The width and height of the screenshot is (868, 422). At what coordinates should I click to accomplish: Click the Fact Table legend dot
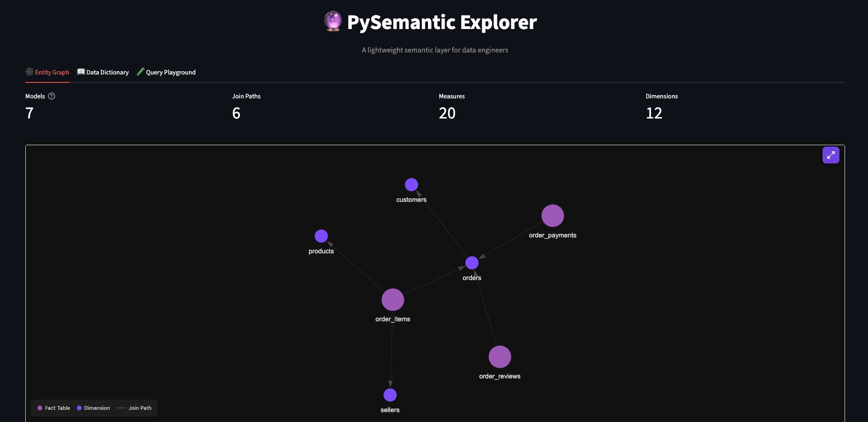point(40,408)
